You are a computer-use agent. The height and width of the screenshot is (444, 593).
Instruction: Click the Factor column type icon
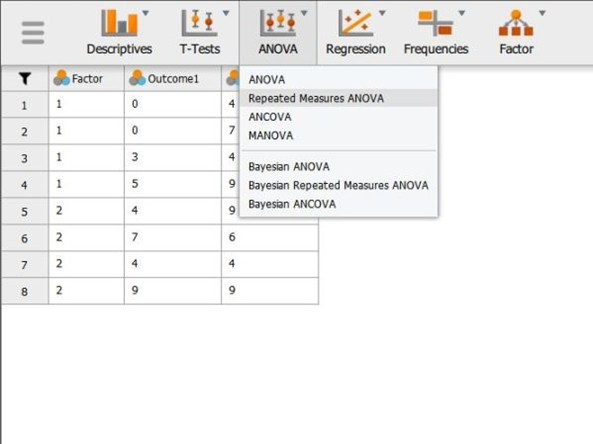[x=61, y=78]
